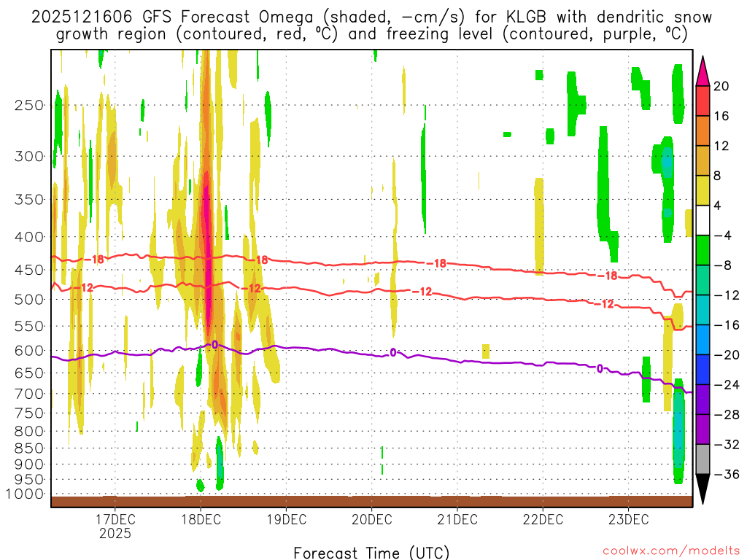Click the 950 pressure level label

pyautogui.click(x=29, y=480)
